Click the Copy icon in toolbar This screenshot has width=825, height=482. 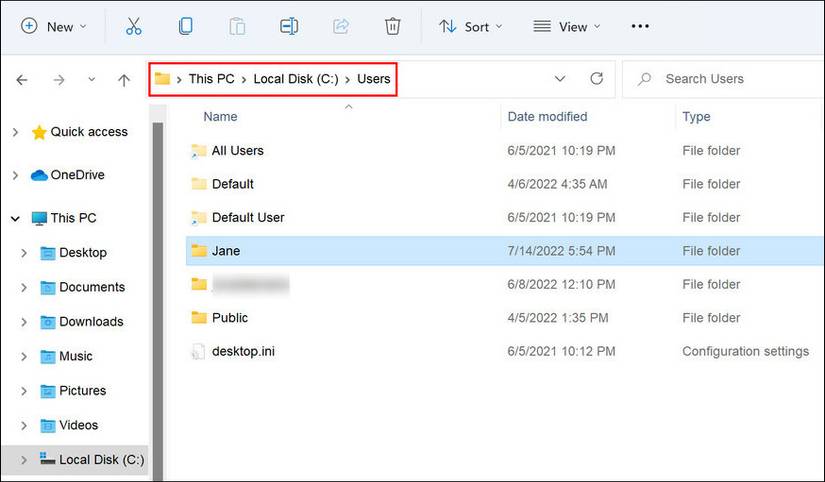point(185,26)
